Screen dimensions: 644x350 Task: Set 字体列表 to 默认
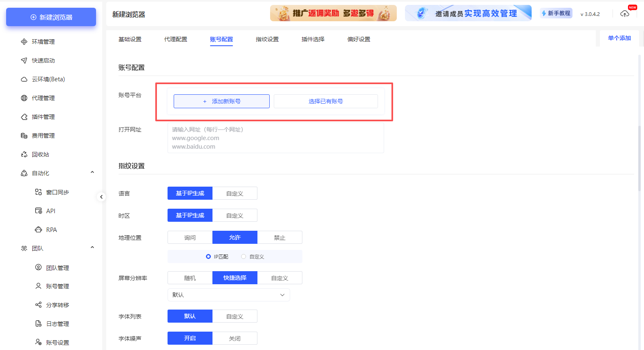coord(190,316)
